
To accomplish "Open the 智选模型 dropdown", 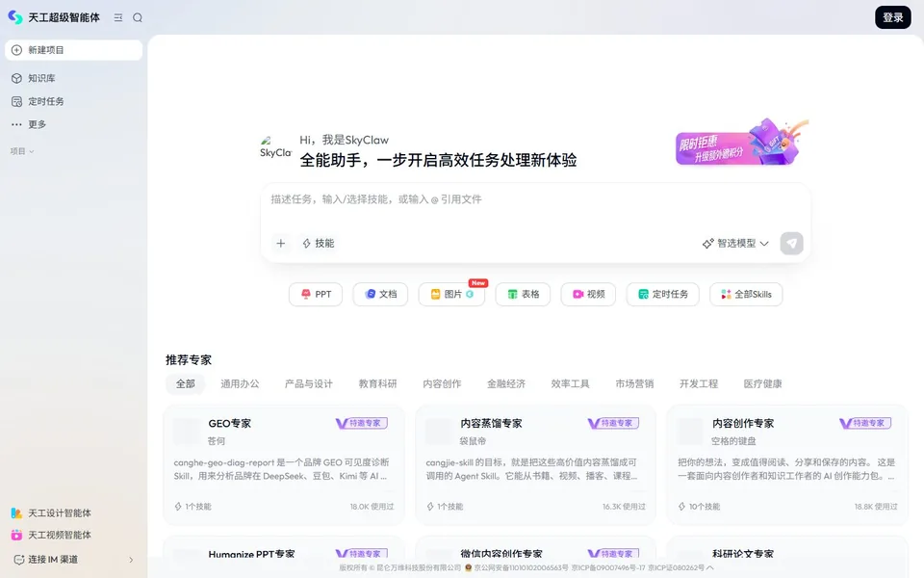I will (734, 243).
